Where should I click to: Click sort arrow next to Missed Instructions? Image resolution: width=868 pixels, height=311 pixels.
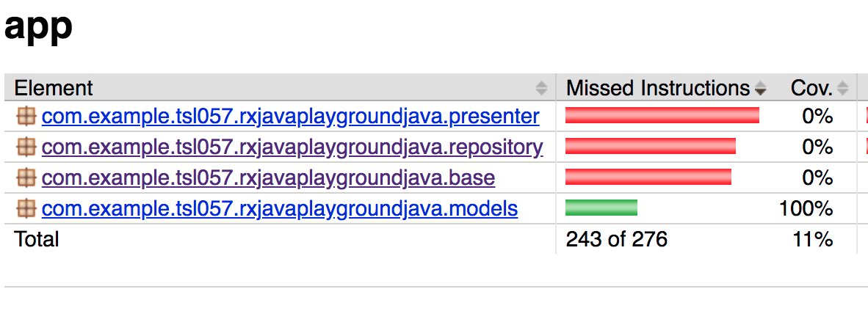click(761, 88)
